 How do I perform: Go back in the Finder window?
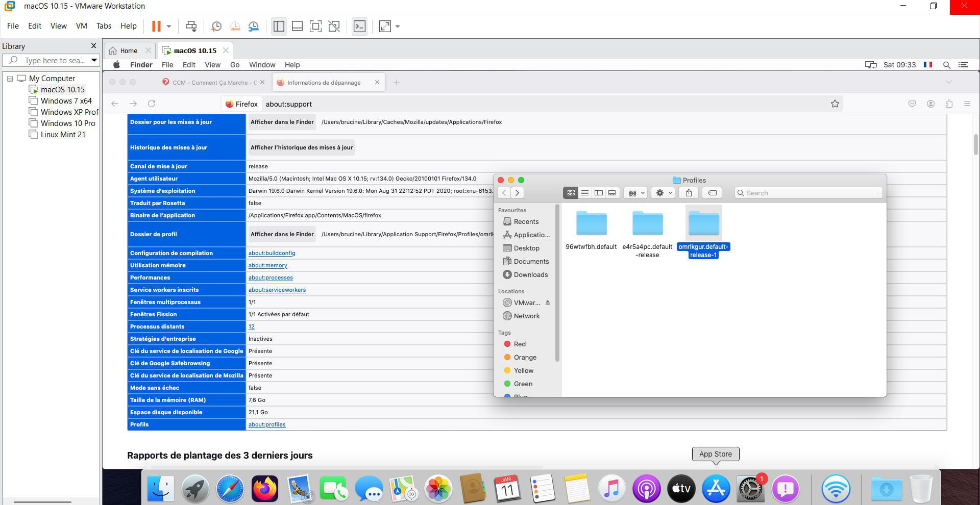pos(504,193)
